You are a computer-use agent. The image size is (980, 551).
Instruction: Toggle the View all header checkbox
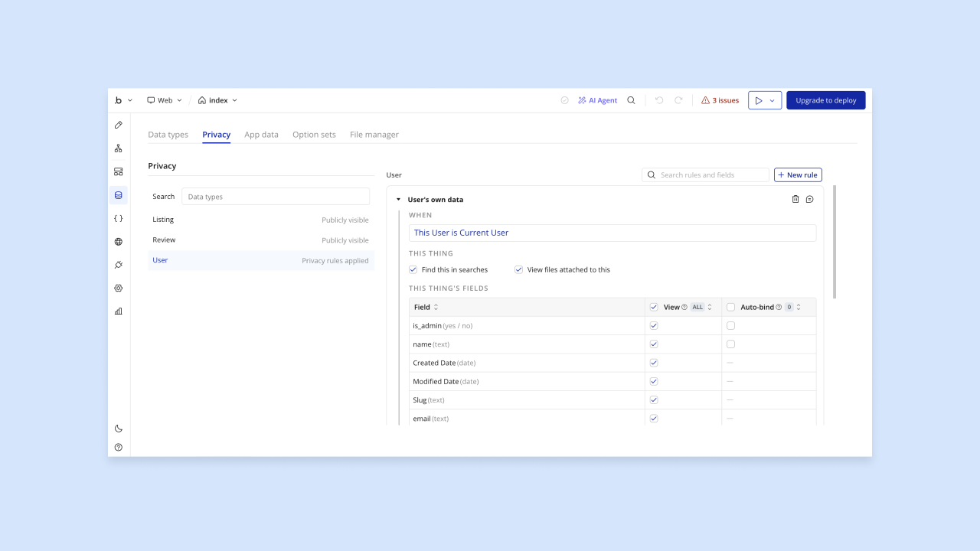[x=654, y=307]
